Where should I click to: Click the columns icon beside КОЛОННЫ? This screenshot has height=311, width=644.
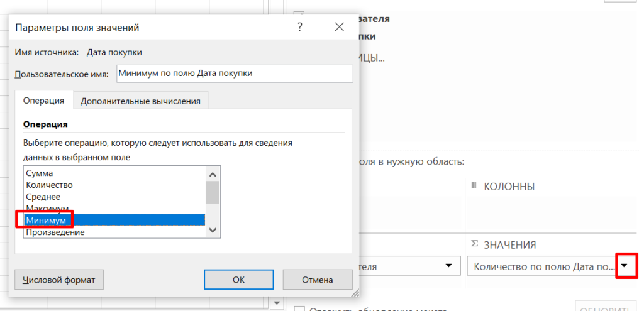tap(475, 185)
